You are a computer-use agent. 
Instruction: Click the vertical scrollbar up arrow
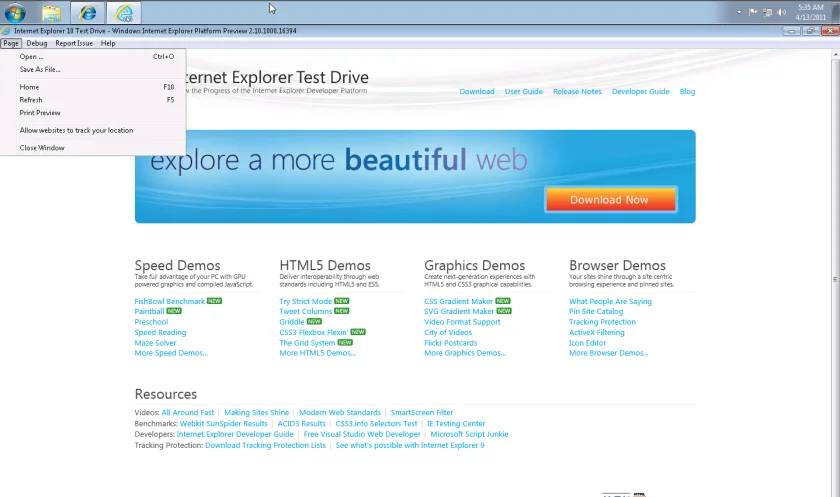835,55
